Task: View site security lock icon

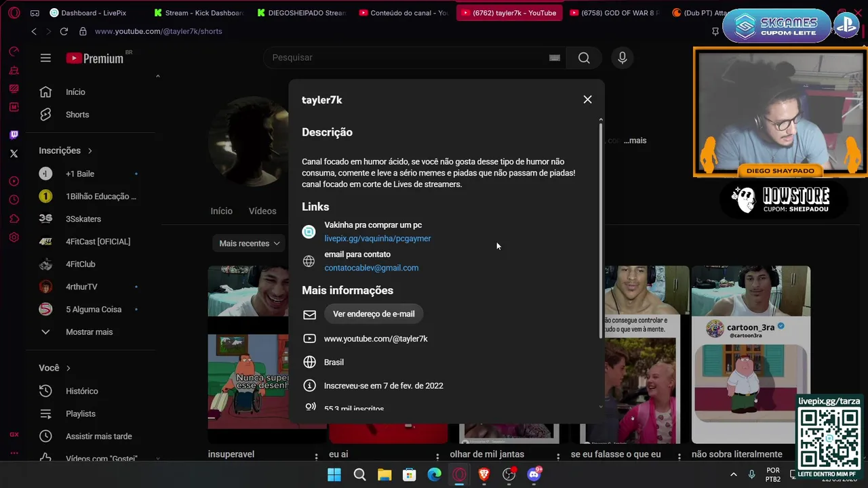Action: (83, 31)
